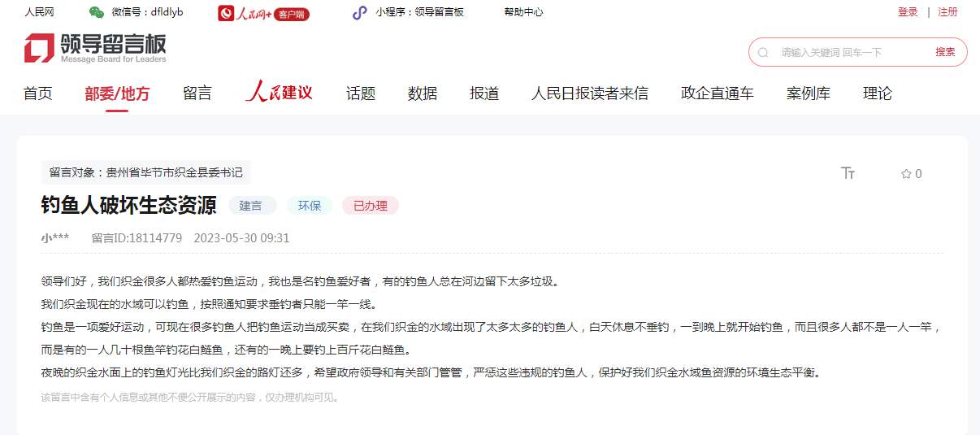This screenshot has height=435, width=980.
Task: Click the 环保 category tag
Action: pyautogui.click(x=309, y=206)
